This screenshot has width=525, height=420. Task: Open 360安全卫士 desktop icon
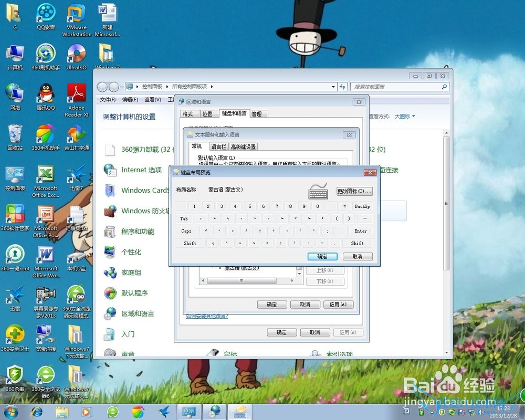pos(15,338)
